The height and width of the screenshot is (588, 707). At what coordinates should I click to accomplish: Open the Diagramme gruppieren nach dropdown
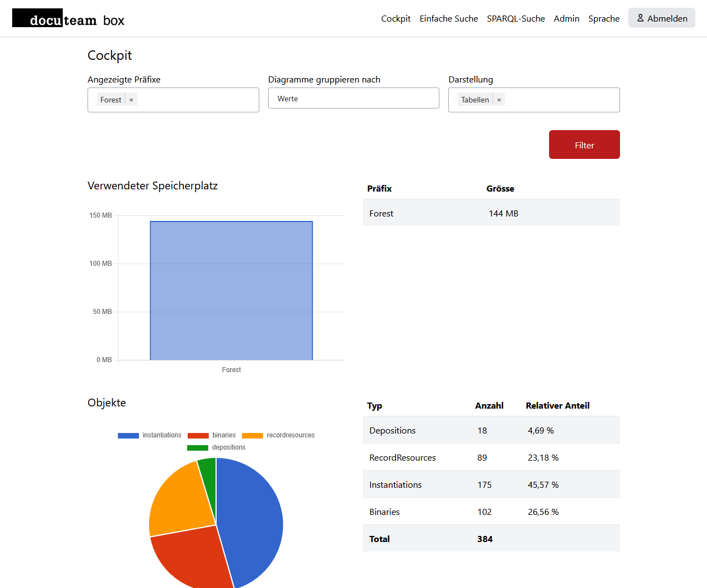coord(353,99)
